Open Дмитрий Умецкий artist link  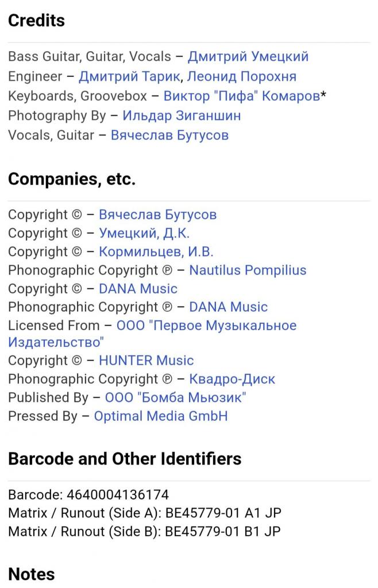click(x=248, y=57)
